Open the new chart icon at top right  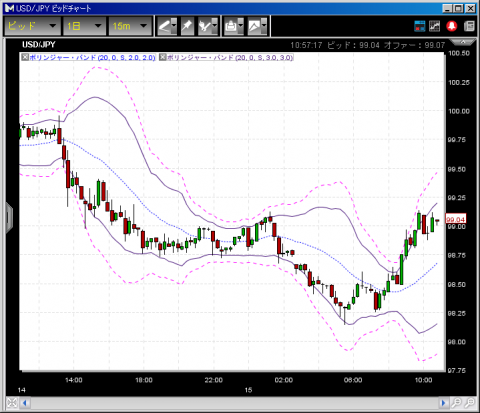point(434,26)
